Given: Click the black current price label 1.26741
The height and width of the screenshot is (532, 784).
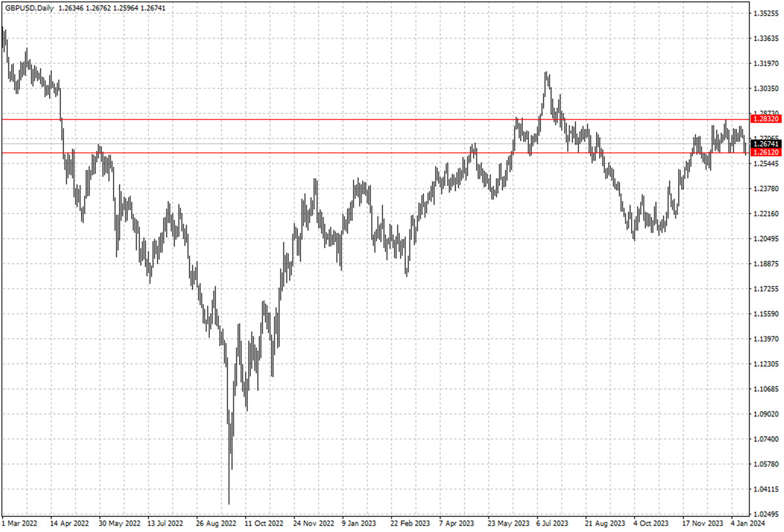Looking at the screenshot, I should 766,144.
